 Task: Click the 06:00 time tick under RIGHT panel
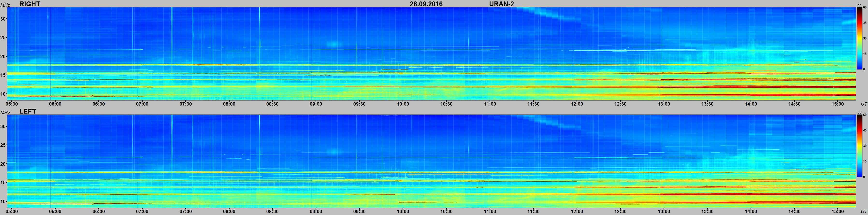pyautogui.click(x=55, y=104)
